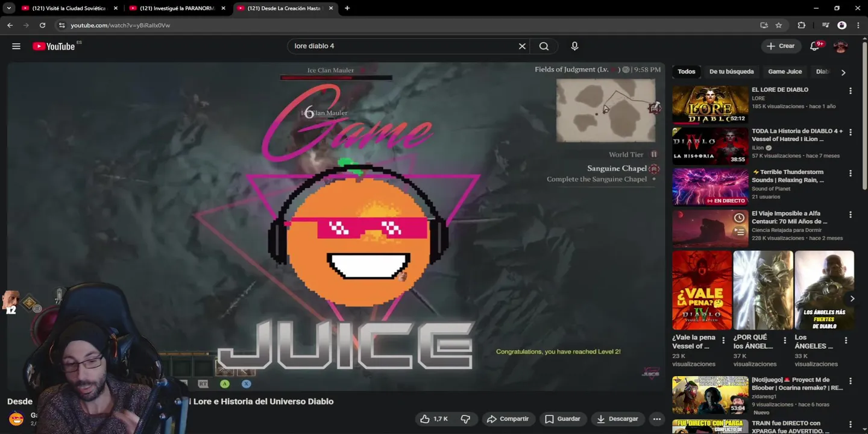This screenshot has width=868, height=434.
Task: Switch to the Visité la Ciudad Soviética tab
Action: (69, 8)
